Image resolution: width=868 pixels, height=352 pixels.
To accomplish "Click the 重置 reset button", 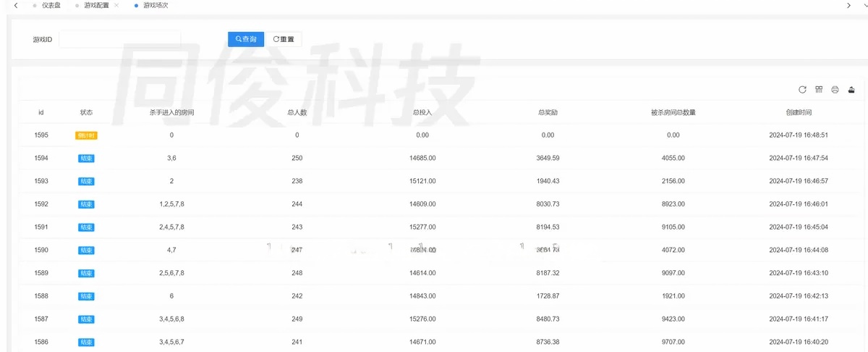I will pyautogui.click(x=284, y=39).
